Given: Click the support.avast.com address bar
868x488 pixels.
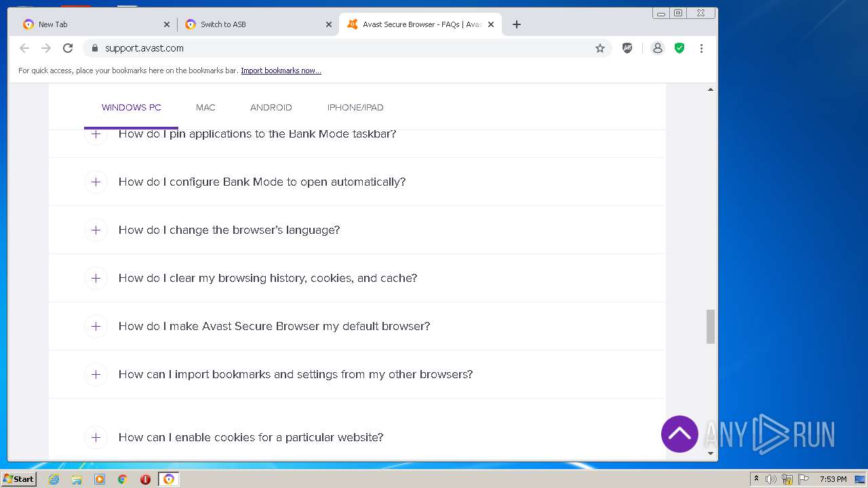Looking at the screenshot, I should click(x=346, y=48).
